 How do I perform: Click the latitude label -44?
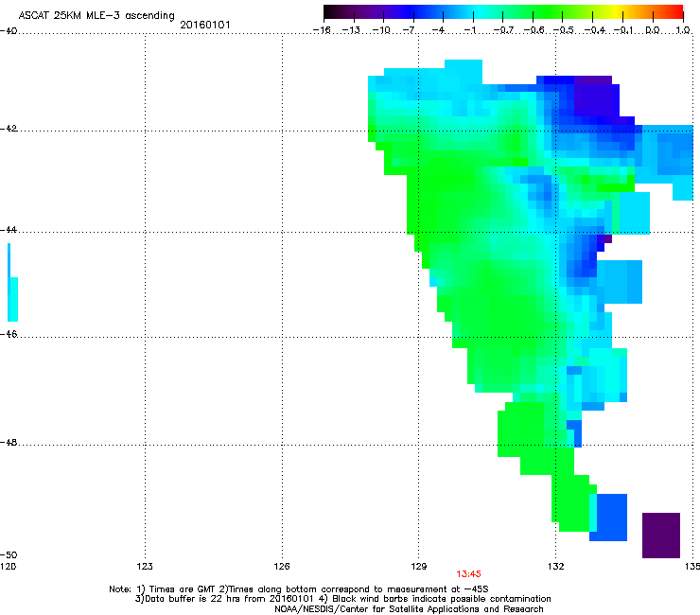[9, 230]
